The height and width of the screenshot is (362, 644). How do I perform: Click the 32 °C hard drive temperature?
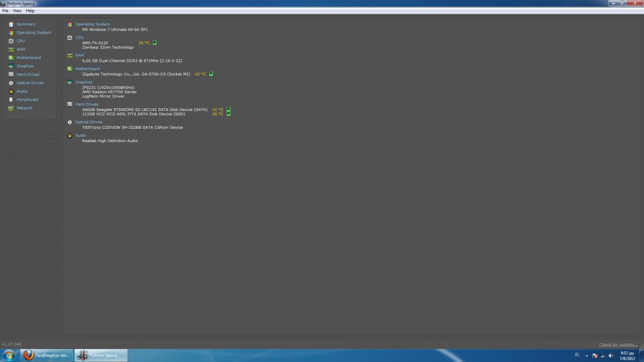click(218, 109)
